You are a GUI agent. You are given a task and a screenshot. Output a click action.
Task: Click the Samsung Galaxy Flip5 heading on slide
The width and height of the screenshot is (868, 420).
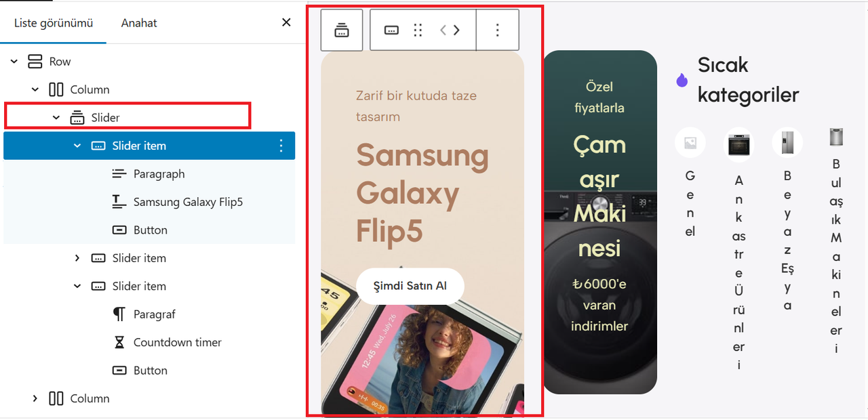pyautogui.click(x=422, y=193)
